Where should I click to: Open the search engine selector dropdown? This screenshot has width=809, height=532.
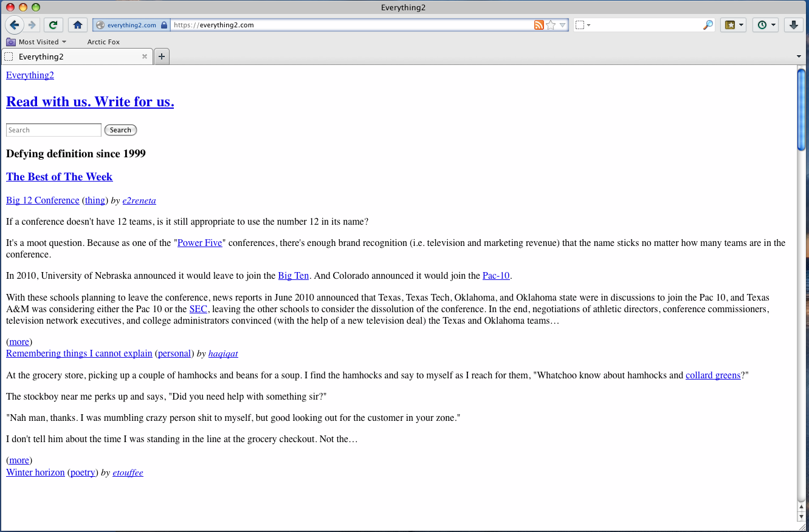pos(583,25)
